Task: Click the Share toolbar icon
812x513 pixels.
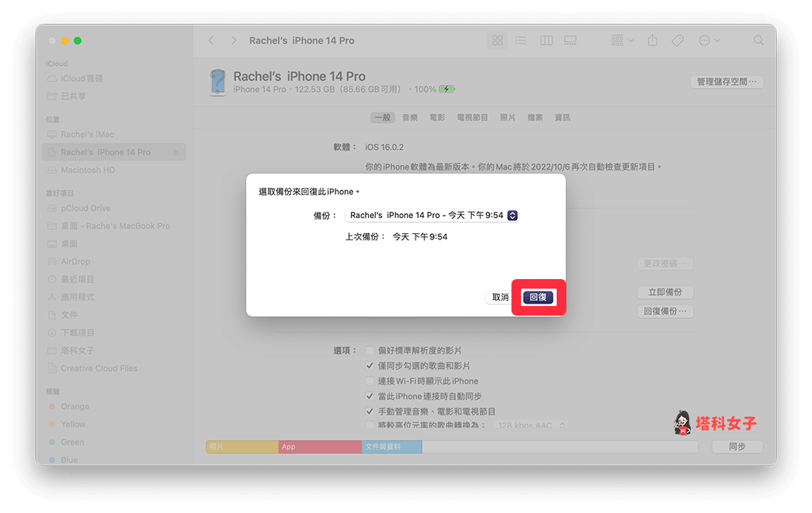Action: point(653,40)
